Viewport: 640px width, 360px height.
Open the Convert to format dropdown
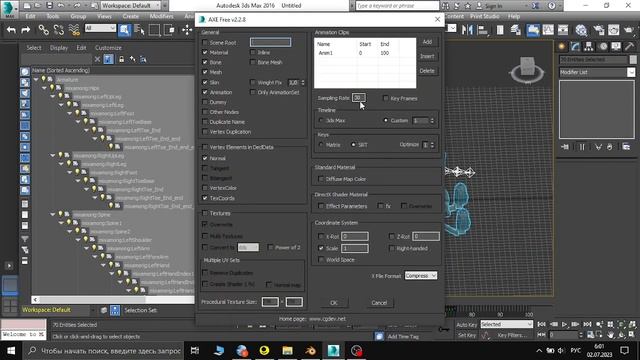tap(248, 247)
